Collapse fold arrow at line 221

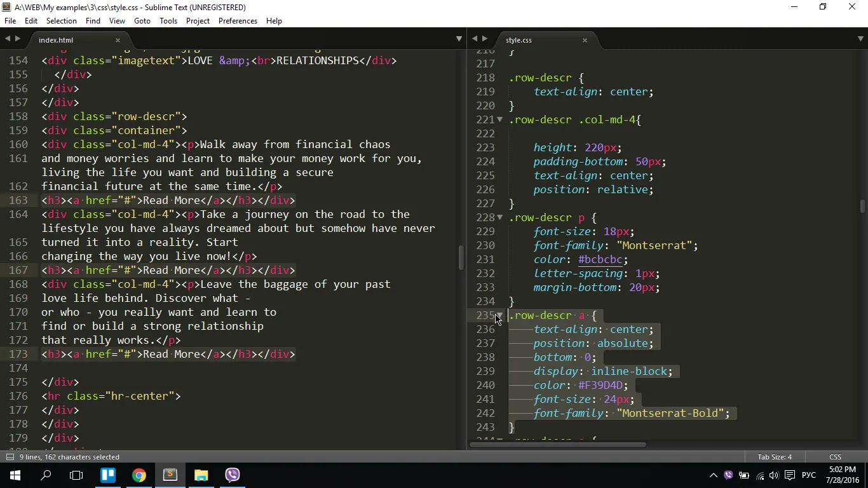[x=499, y=119]
